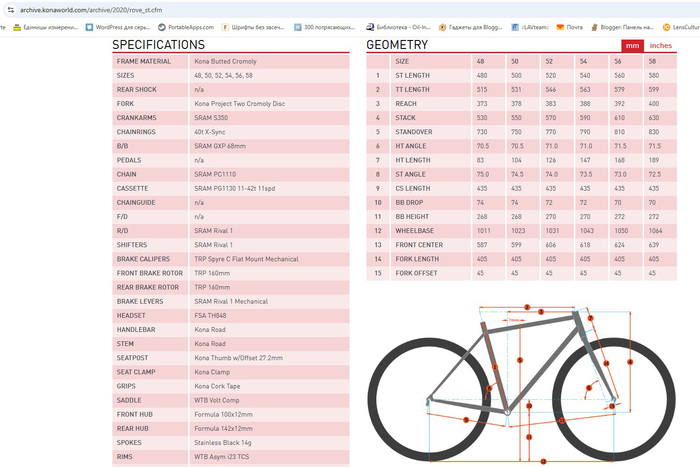Select the mm units tab
Image resolution: width=700 pixels, height=467 pixels.
click(x=631, y=45)
